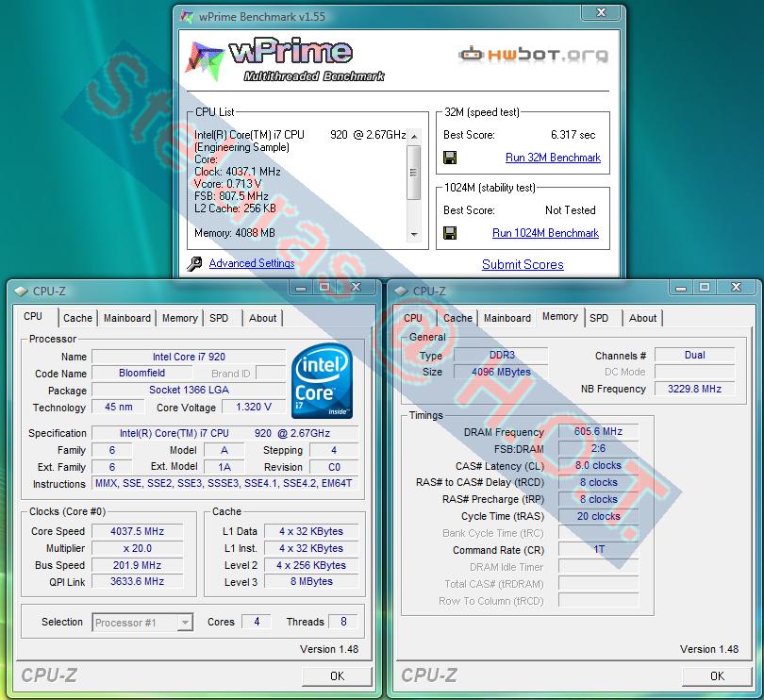Close the left CPU-Z window
Image resolution: width=764 pixels, height=700 pixels.
[357, 288]
